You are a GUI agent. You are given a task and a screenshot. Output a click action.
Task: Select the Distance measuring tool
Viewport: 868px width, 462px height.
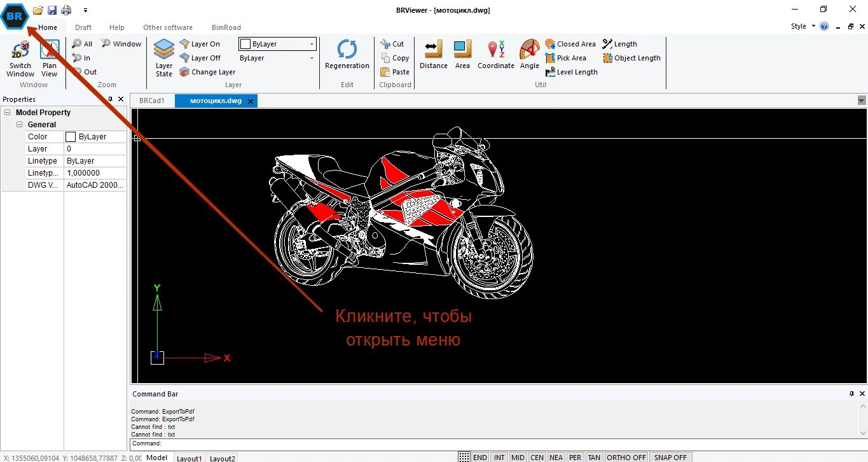coord(434,55)
